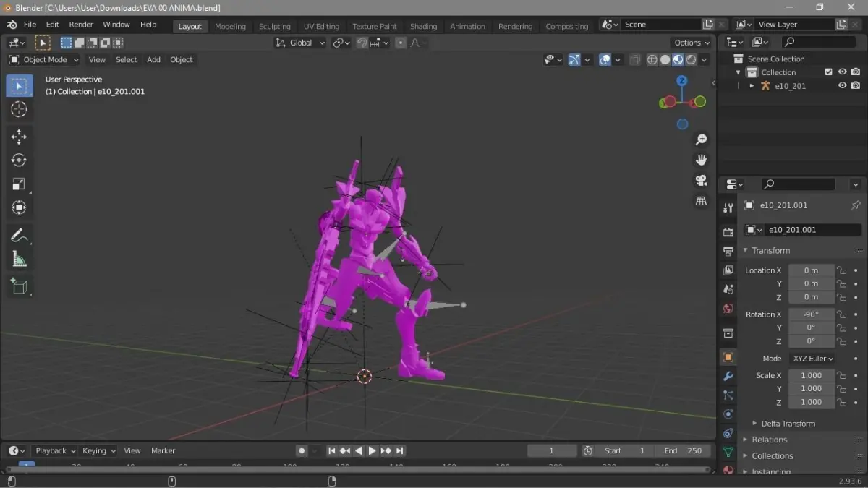Toggle auto keying record button
Image resolution: width=868 pixels, height=488 pixels.
(302, 450)
